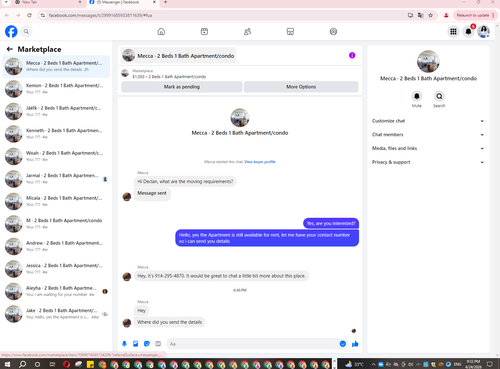Open the Windows Start button
Image resolution: width=500 pixels, height=369 pixels.
click(7, 364)
